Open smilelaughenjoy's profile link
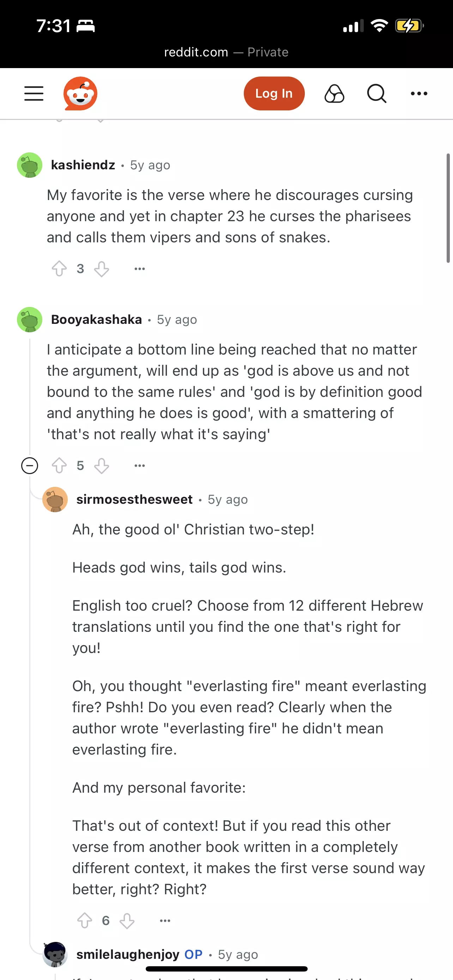The height and width of the screenshot is (980, 453). (128, 954)
